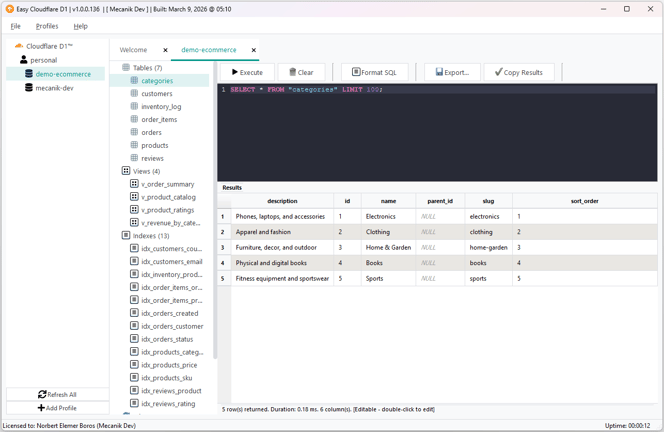Image resolution: width=664 pixels, height=432 pixels.
Task: Clear the SQL editor
Action: click(x=302, y=72)
